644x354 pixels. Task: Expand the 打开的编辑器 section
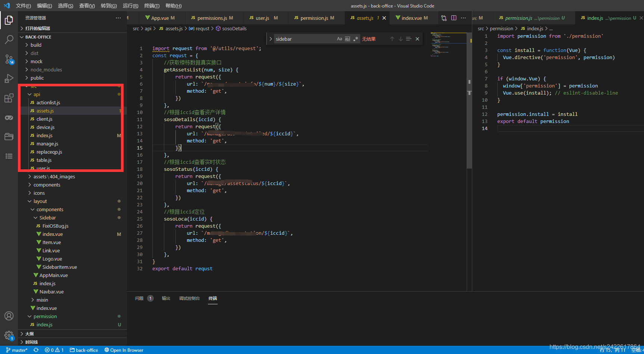tap(72, 28)
